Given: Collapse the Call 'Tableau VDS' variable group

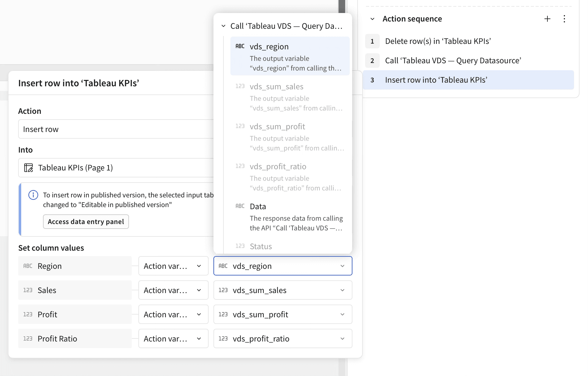Looking at the screenshot, I should [223, 26].
